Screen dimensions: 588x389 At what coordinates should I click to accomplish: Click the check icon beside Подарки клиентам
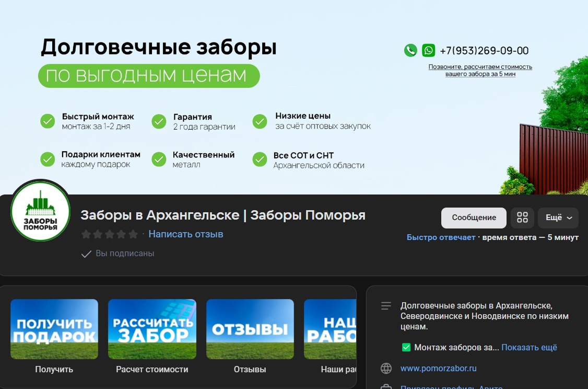[48, 159]
